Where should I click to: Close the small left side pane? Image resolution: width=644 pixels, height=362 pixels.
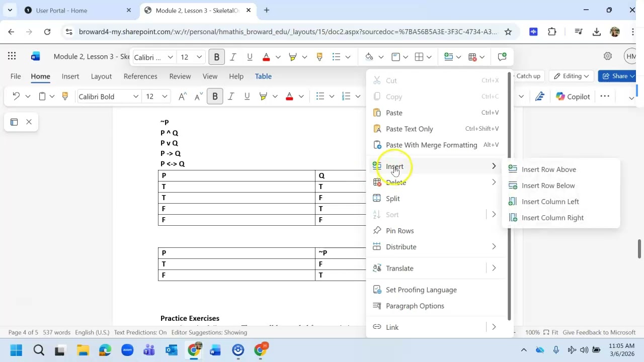coord(29,122)
